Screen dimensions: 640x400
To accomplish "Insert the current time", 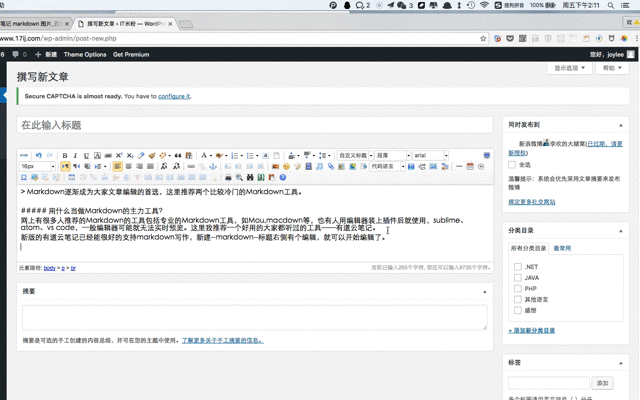I will pyautogui.click(x=481, y=167).
